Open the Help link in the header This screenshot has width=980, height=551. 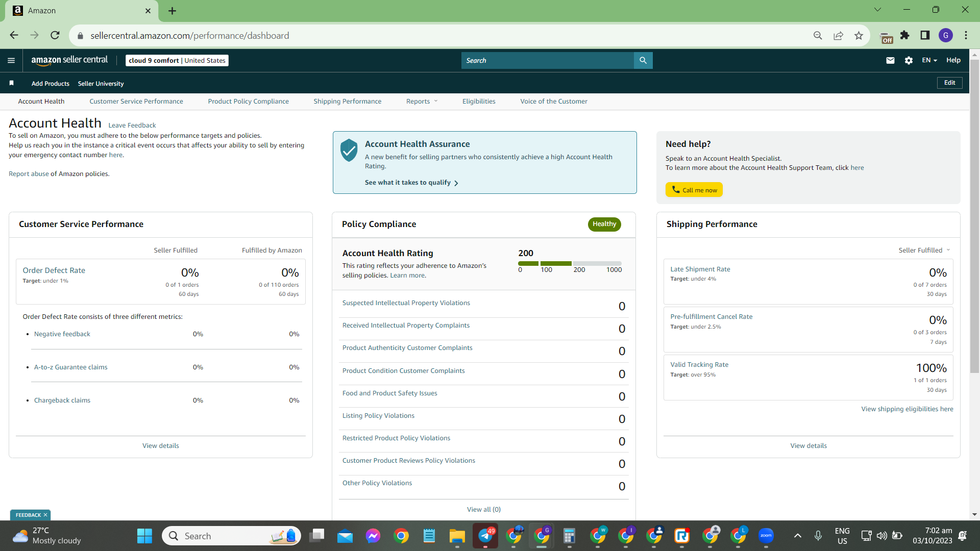point(953,60)
